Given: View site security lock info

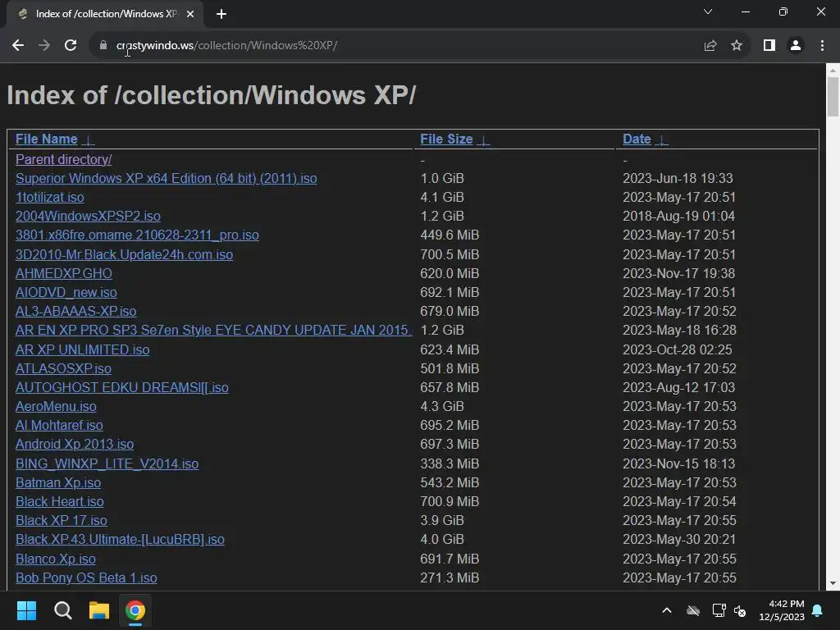Looking at the screenshot, I should (x=103, y=46).
